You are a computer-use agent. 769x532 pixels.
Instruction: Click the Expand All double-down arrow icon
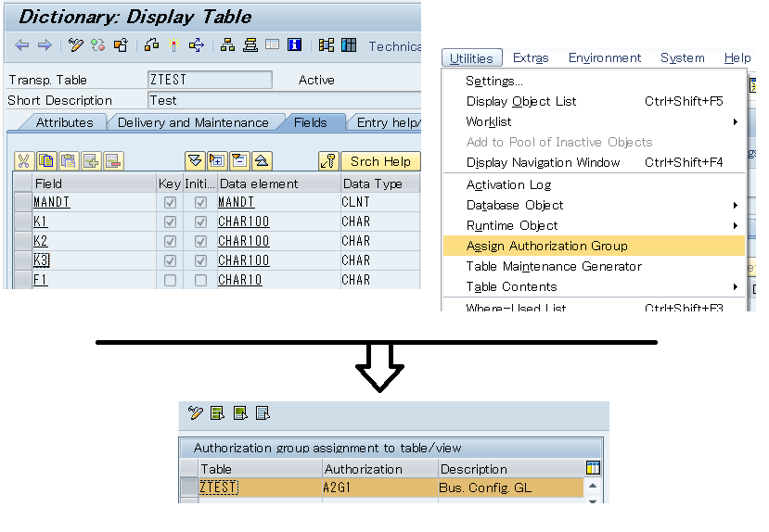(194, 160)
